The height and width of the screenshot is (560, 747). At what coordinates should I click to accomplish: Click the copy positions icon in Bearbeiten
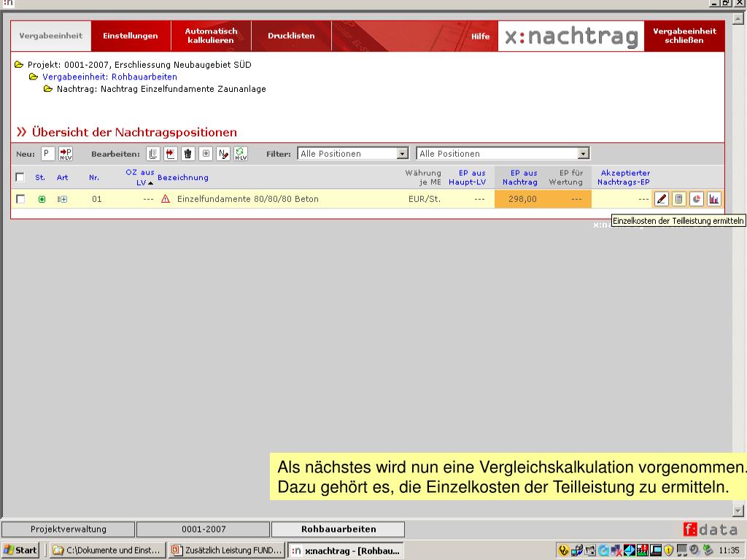[153, 154]
